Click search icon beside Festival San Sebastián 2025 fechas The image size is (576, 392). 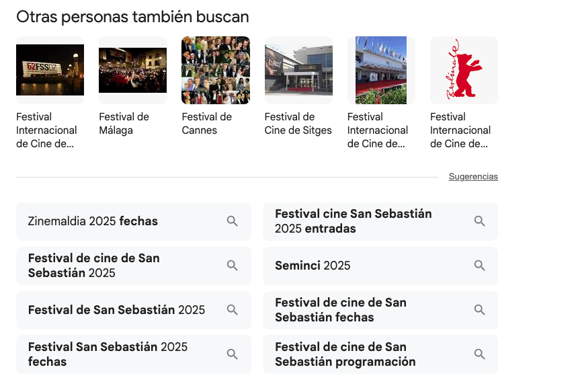pos(233,354)
